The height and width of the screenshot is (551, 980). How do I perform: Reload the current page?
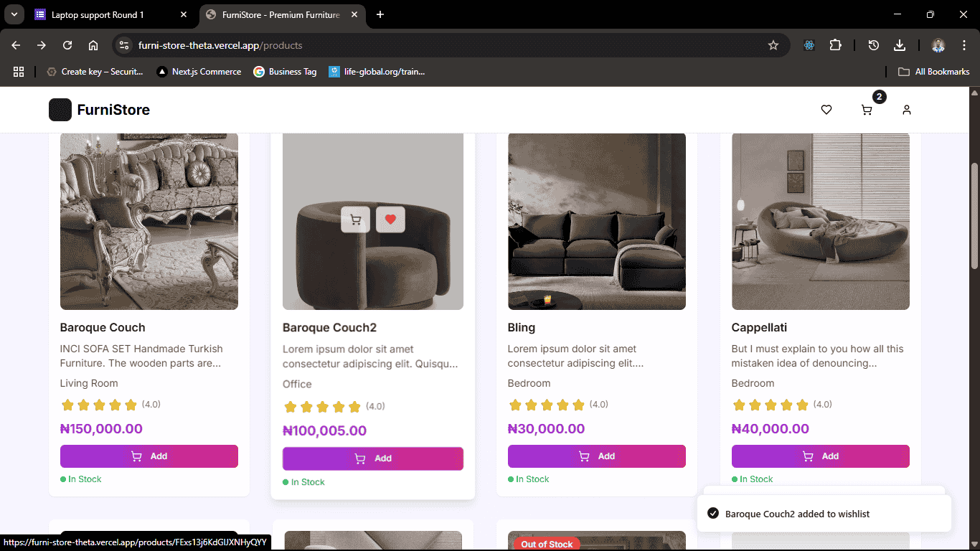pos(67,45)
